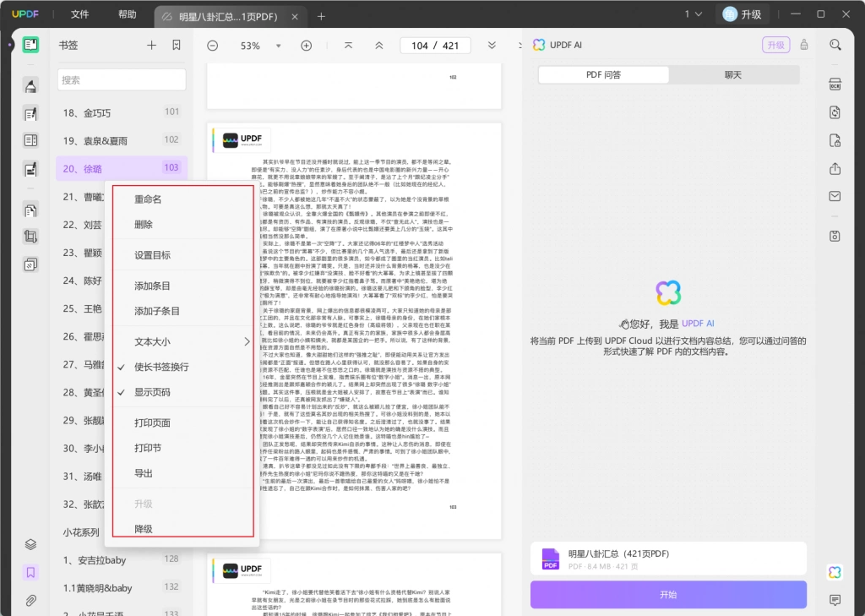Viewport: 865px width, 616px height.
Task: Choose 降级 from context menu
Action: (x=144, y=529)
